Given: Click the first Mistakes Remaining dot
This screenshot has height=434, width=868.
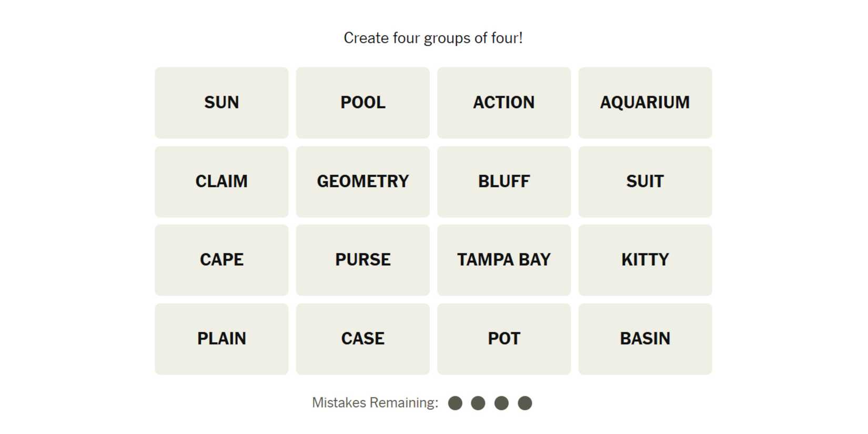Looking at the screenshot, I should pyautogui.click(x=455, y=403).
